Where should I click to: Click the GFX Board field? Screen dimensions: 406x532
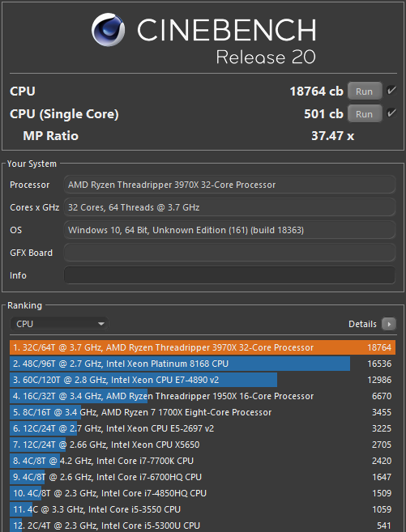point(229,253)
